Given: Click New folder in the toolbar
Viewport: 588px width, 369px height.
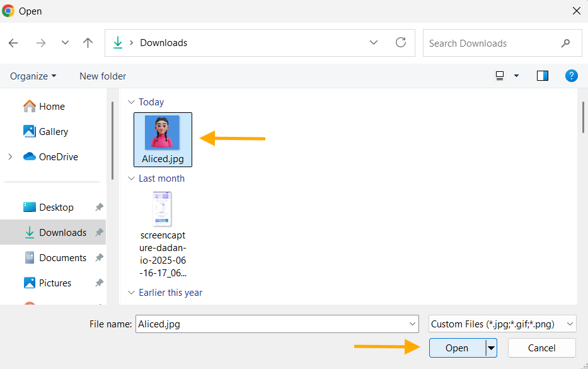Looking at the screenshot, I should (103, 76).
